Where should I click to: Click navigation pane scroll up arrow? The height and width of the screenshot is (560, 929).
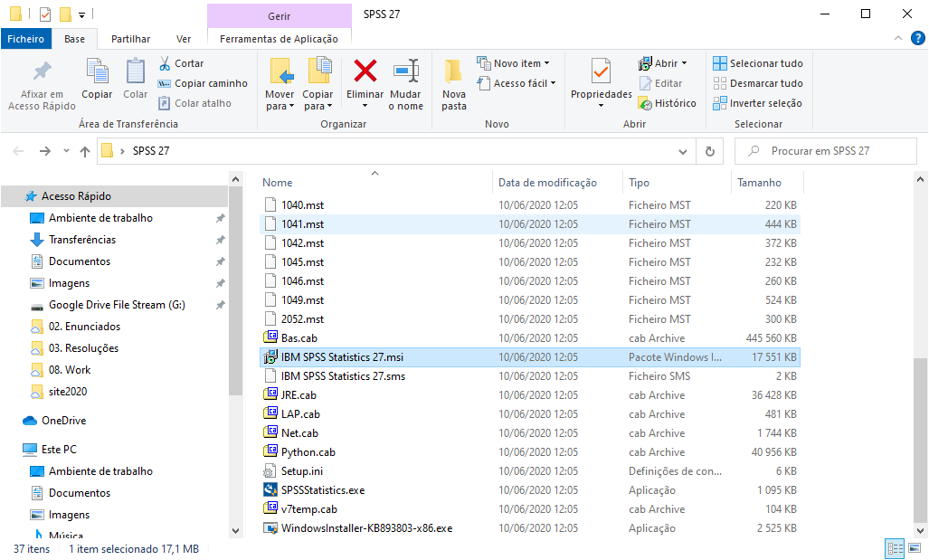click(x=236, y=179)
